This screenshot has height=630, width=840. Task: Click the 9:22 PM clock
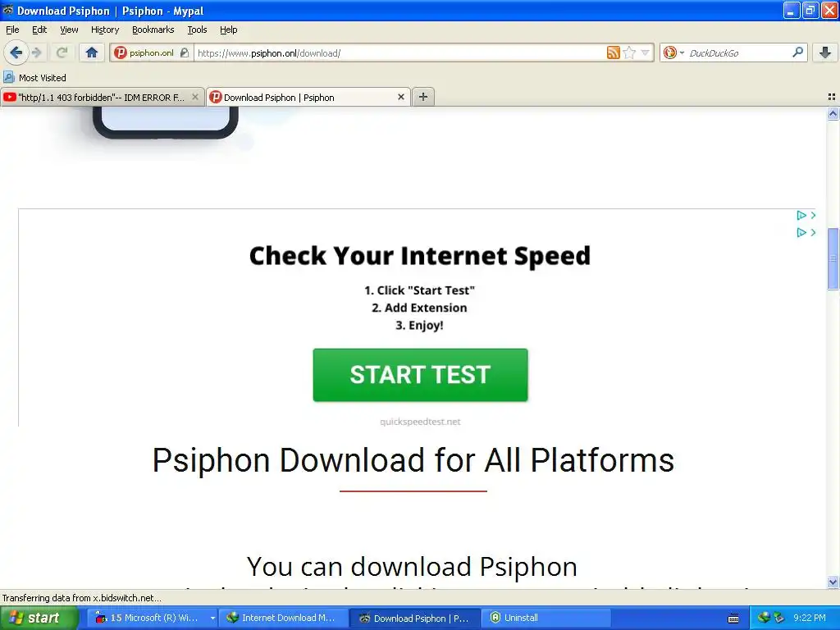(x=810, y=618)
